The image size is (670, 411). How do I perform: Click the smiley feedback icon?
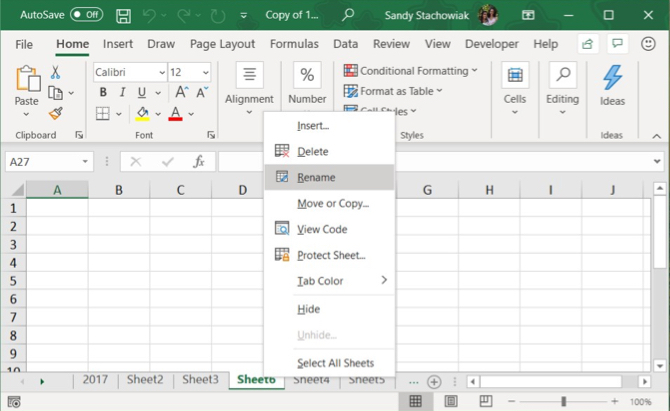pos(648,44)
